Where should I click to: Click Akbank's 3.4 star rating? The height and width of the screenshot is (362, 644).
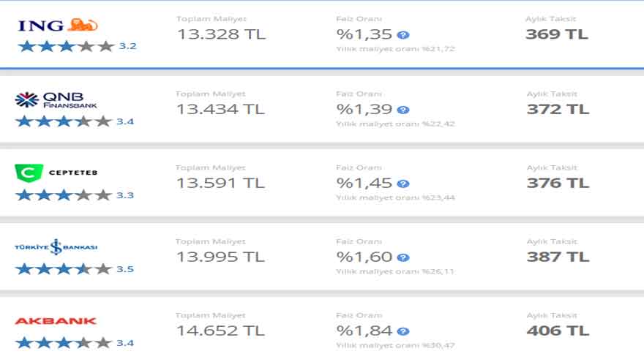(75, 343)
